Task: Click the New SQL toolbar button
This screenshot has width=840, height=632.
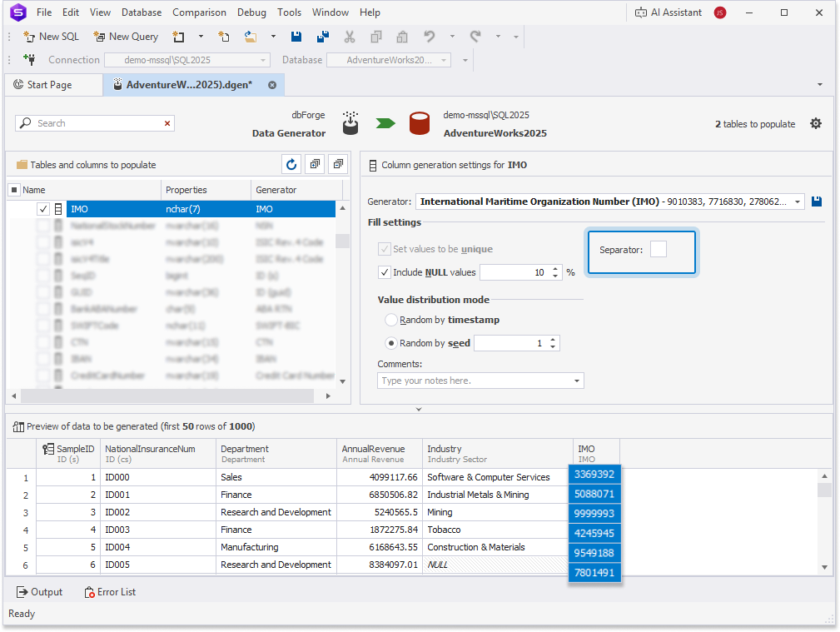Action: tap(51, 37)
